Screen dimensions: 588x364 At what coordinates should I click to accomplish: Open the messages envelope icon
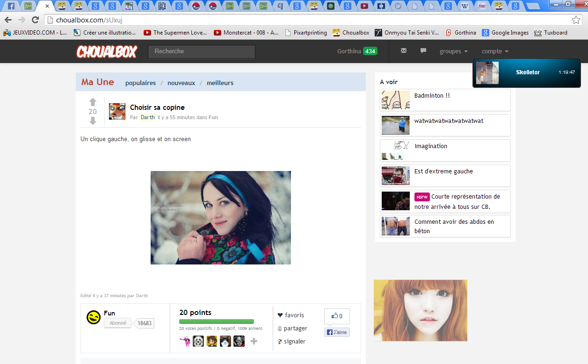[404, 51]
